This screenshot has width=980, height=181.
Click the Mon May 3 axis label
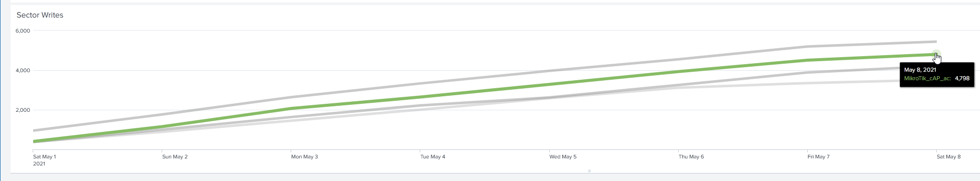click(x=304, y=157)
